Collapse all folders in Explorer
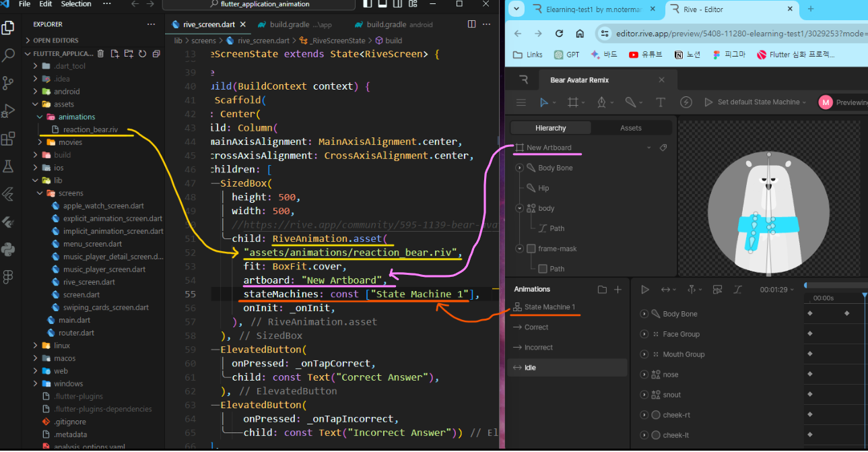 click(x=156, y=54)
